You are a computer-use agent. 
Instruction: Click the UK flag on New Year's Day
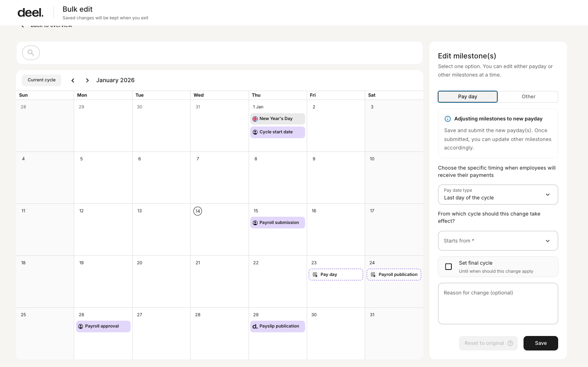click(x=255, y=119)
